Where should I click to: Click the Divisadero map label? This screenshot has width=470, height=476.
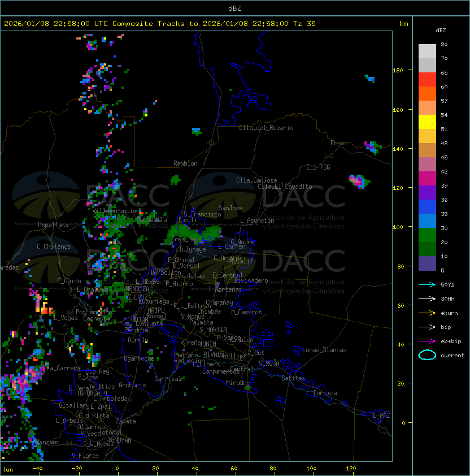[251, 280]
